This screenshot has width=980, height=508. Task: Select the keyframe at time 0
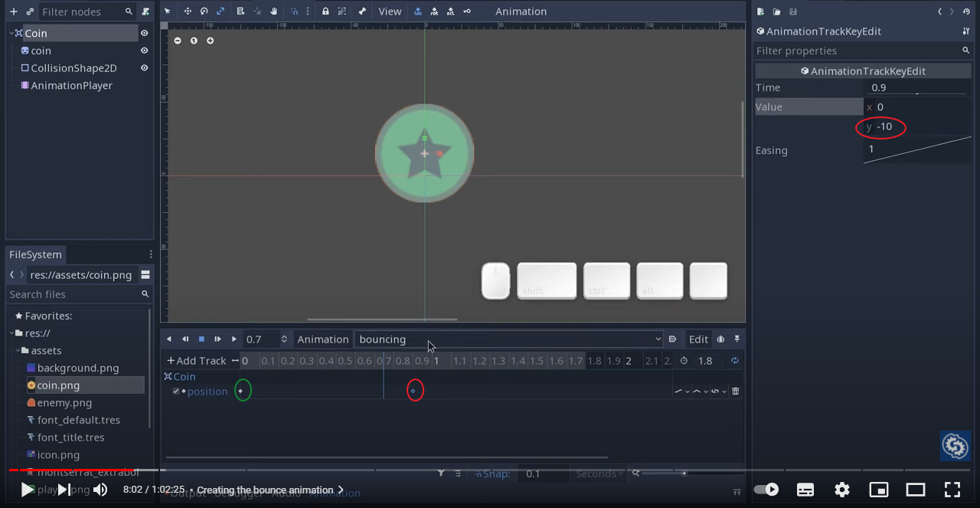240,391
